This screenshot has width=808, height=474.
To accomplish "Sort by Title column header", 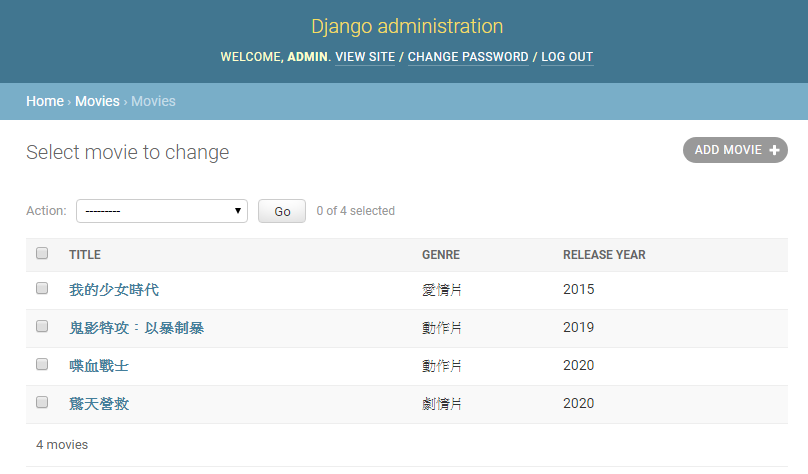I will [x=85, y=255].
